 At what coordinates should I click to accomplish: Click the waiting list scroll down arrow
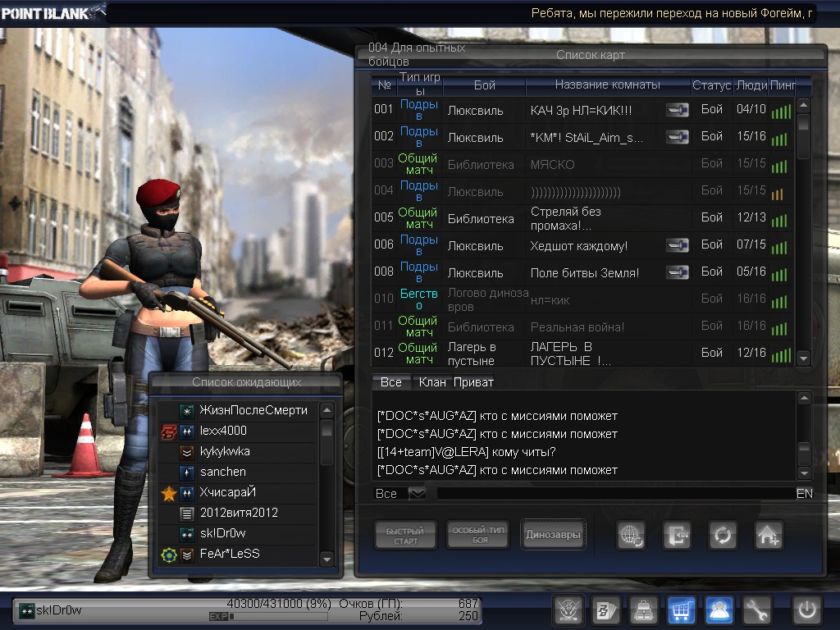326,559
